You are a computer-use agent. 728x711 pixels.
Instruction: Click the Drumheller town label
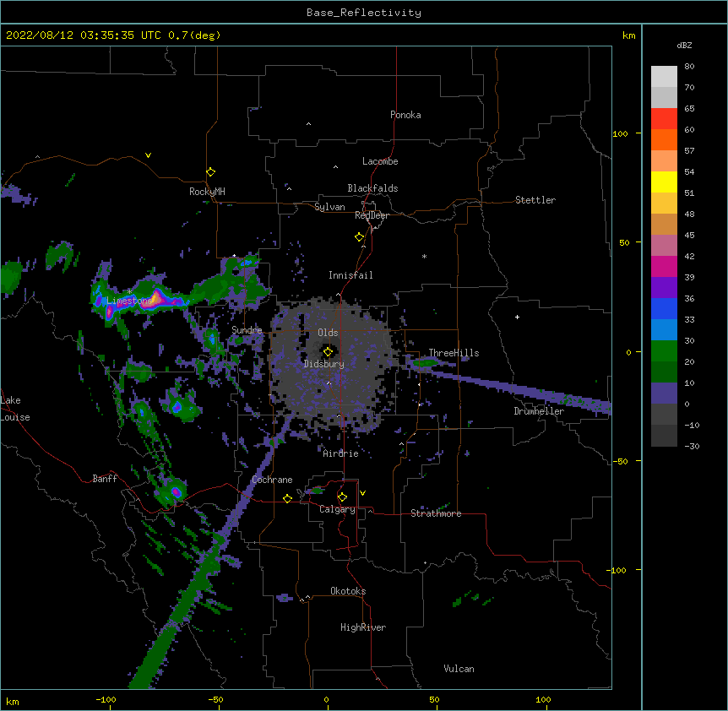click(539, 411)
